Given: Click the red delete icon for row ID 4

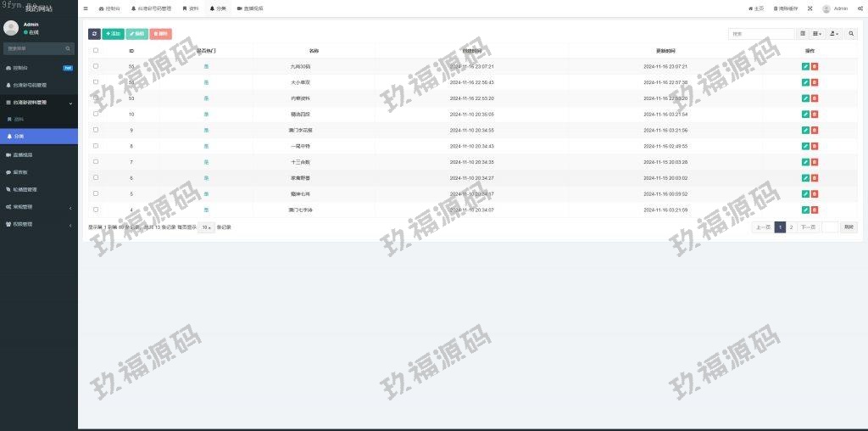Looking at the screenshot, I should [815, 210].
